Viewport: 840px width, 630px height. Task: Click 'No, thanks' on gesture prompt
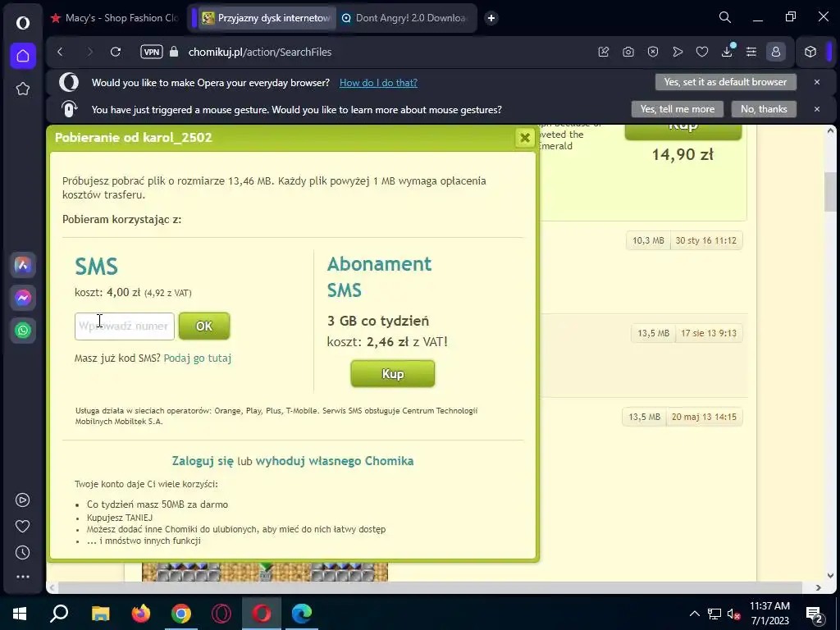(764, 109)
